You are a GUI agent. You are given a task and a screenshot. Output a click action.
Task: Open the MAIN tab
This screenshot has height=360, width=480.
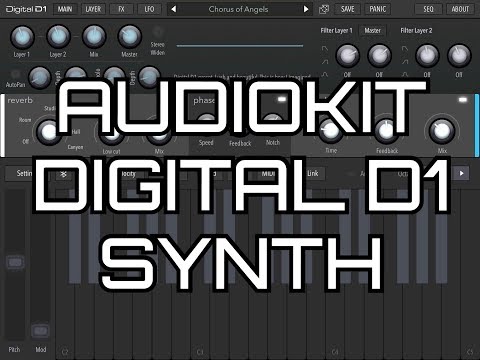tap(65, 9)
